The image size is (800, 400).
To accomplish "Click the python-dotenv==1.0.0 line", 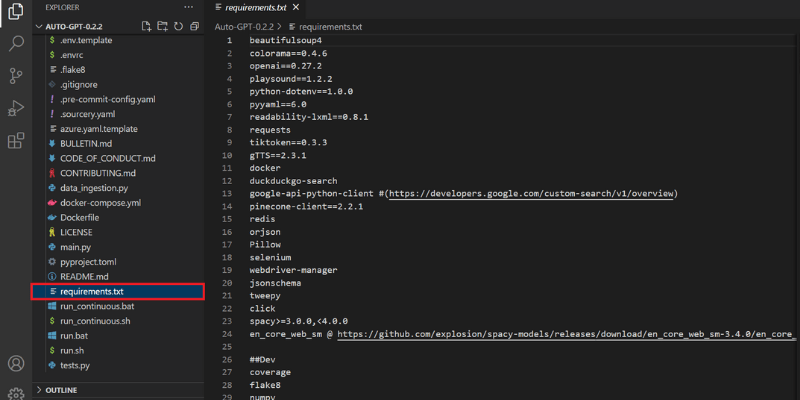I will point(301,92).
